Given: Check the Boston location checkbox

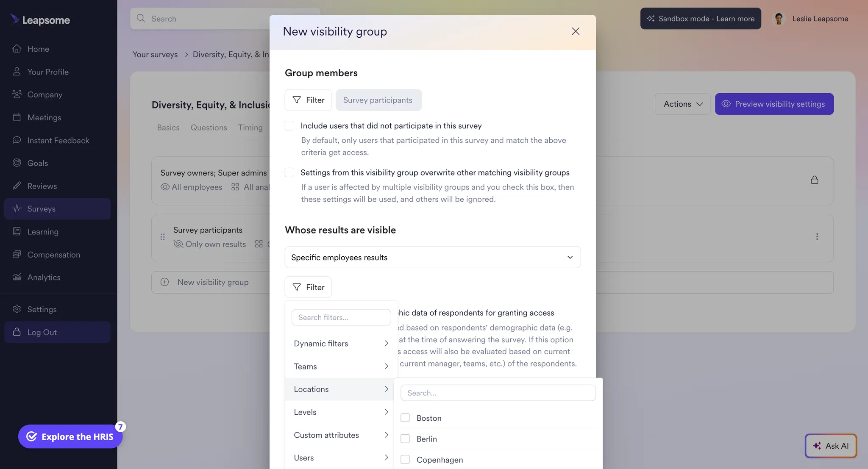Looking at the screenshot, I should [x=405, y=417].
